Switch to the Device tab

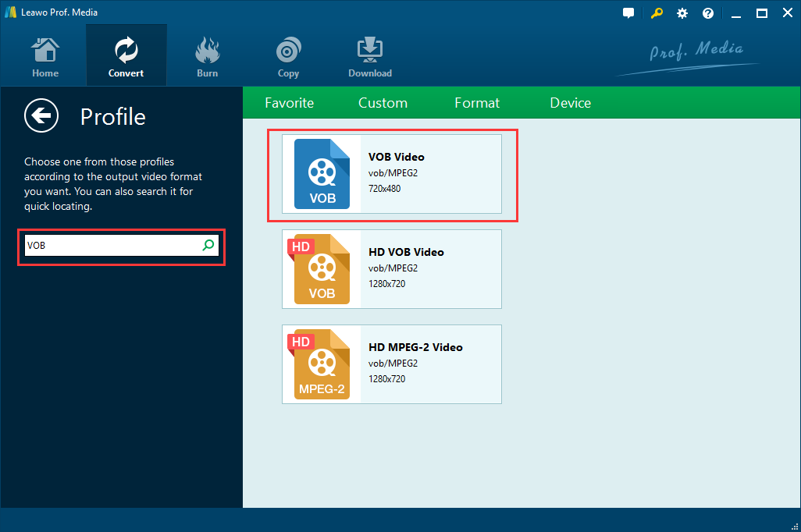(570, 103)
